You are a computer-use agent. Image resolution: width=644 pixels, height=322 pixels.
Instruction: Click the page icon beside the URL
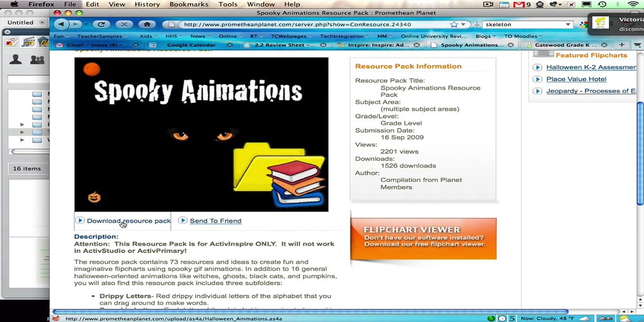tap(171, 24)
